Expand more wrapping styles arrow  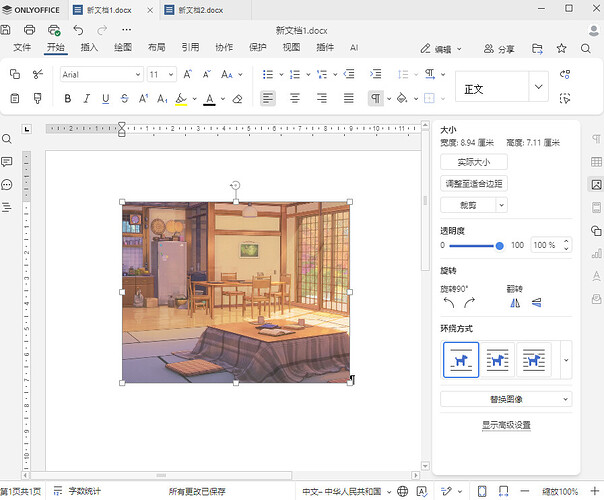(566, 360)
